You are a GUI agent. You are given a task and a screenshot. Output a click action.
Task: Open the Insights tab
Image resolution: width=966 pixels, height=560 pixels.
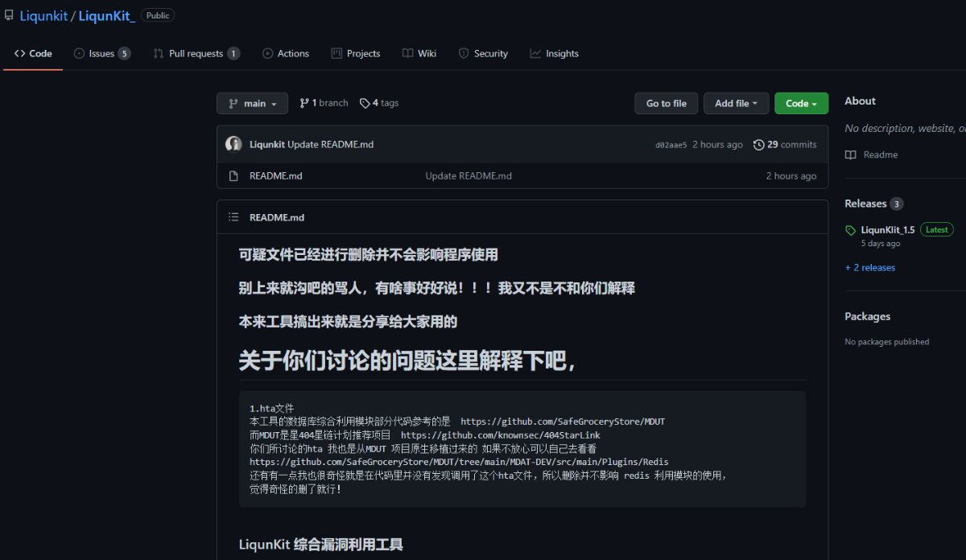click(x=554, y=54)
